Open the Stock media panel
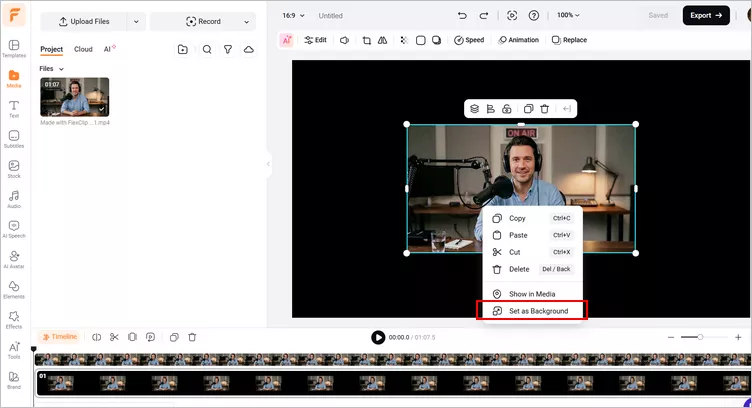The height and width of the screenshot is (408, 752). click(14, 169)
